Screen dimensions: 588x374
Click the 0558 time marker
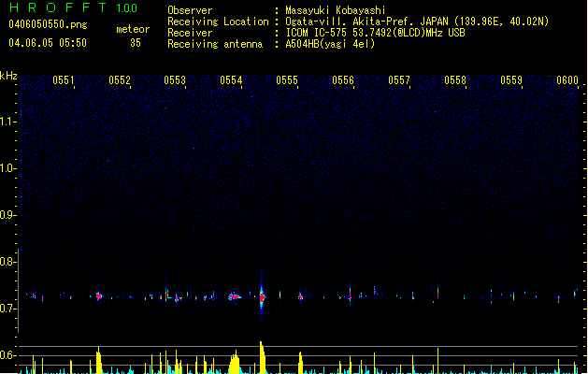(x=455, y=80)
